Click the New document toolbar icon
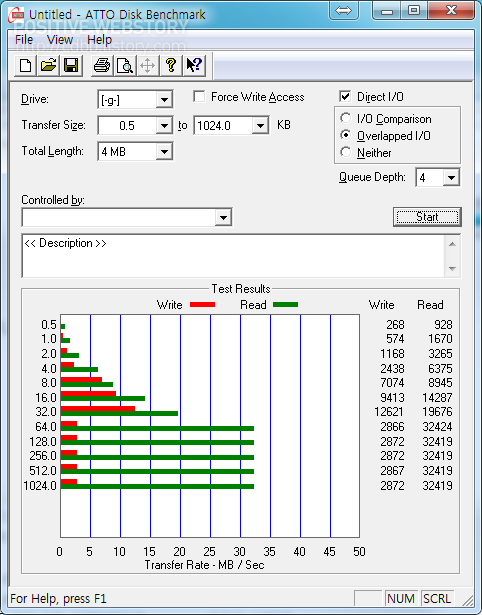 (x=25, y=65)
